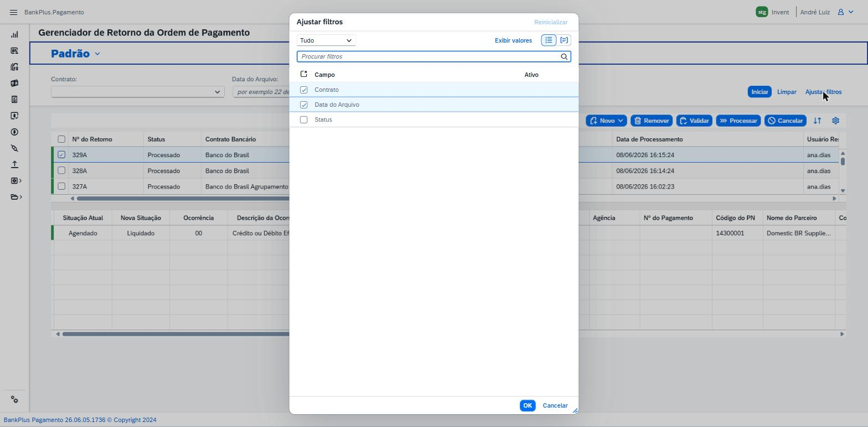Click the magnifier in Procurar filtros field
This screenshot has width=868, height=427.
click(564, 56)
